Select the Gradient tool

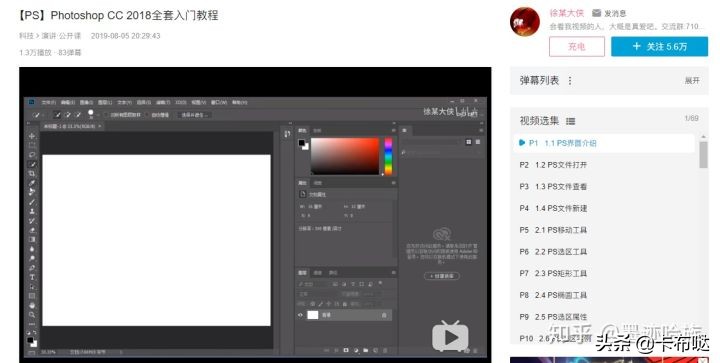click(x=32, y=240)
